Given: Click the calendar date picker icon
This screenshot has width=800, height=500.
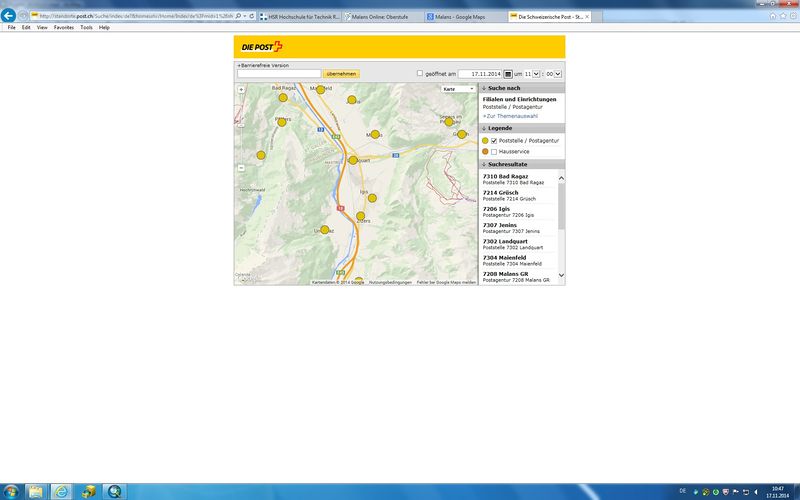Looking at the screenshot, I should (x=508, y=74).
